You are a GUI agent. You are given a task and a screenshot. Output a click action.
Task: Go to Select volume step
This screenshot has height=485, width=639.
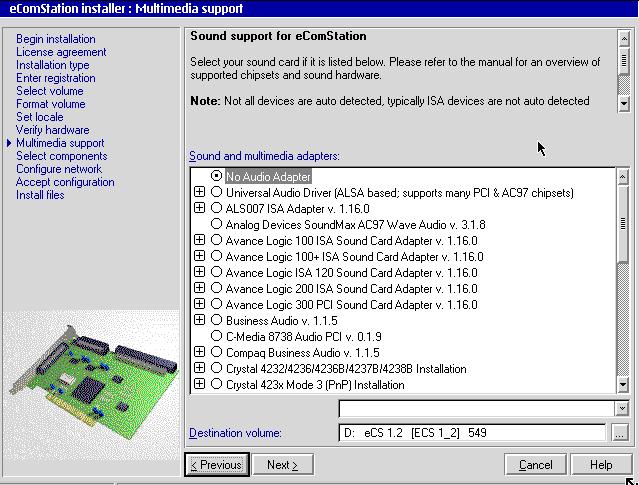(50, 91)
